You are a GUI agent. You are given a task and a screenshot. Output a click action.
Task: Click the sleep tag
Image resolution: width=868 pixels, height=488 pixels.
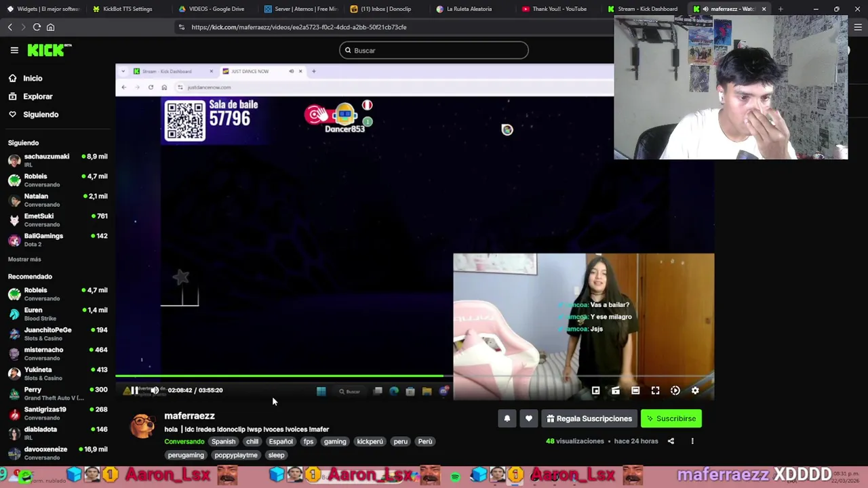276,455
